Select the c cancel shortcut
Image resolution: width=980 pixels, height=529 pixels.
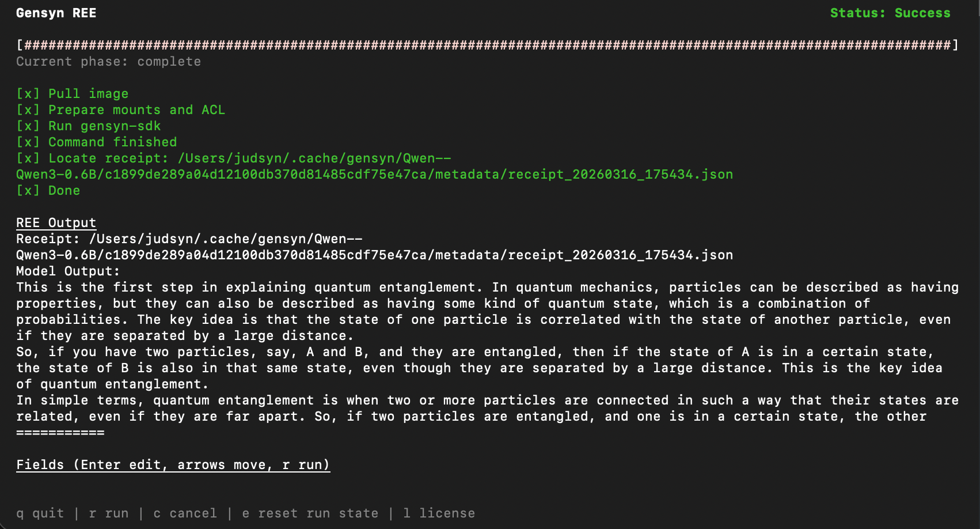tap(185, 513)
